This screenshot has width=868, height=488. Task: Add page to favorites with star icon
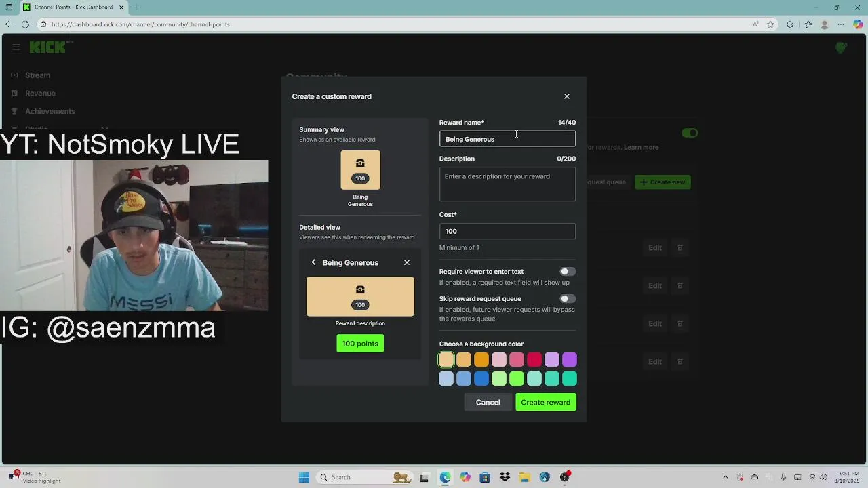pos(770,24)
